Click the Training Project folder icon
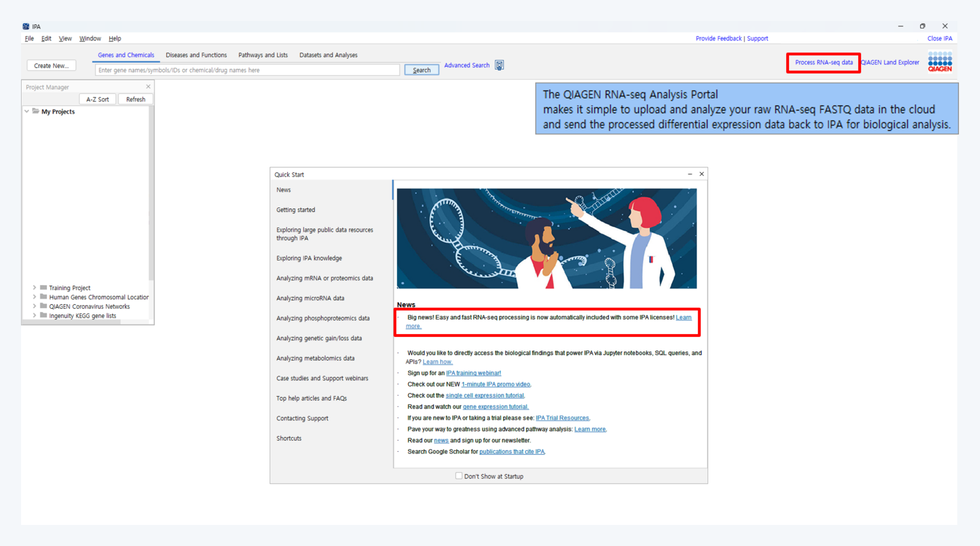 pyautogui.click(x=44, y=288)
